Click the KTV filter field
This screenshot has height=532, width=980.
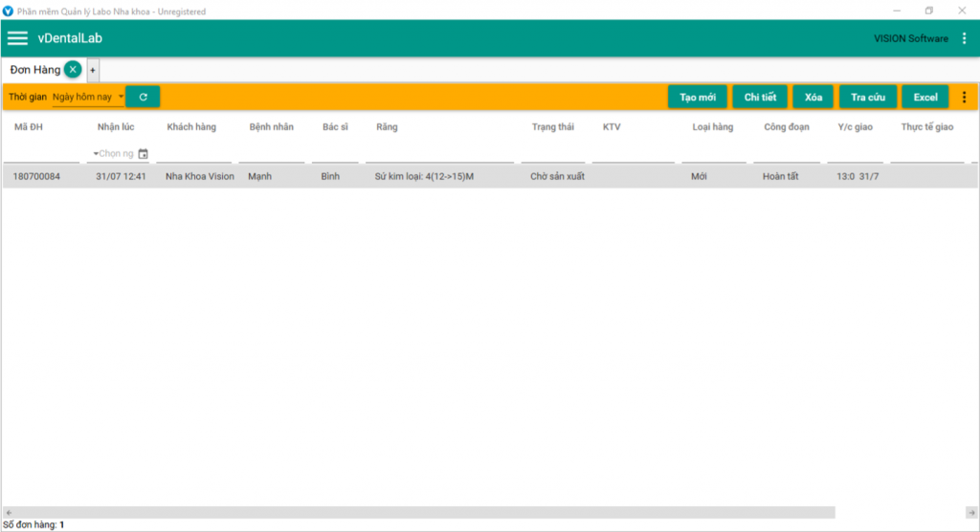pos(634,154)
